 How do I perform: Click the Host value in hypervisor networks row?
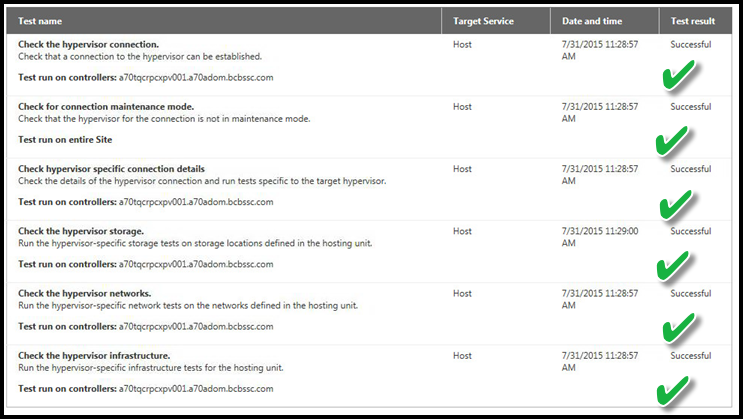[462, 293]
